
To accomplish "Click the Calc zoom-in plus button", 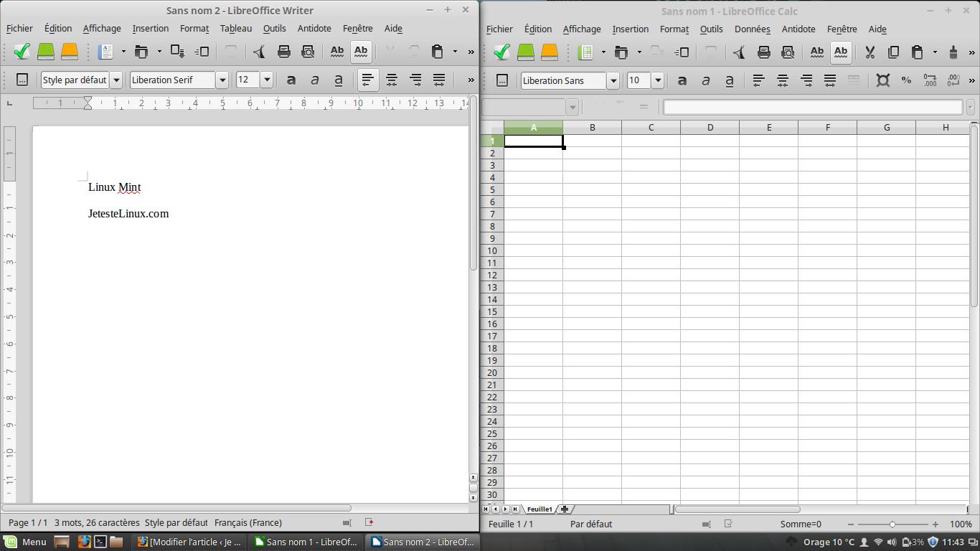I will (935, 524).
